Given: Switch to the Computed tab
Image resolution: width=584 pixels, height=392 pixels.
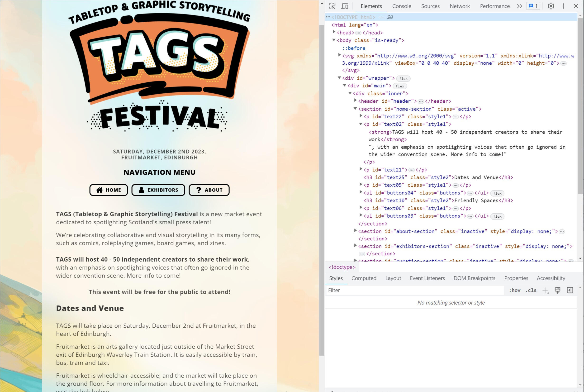Looking at the screenshot, I should coord(364,278).
